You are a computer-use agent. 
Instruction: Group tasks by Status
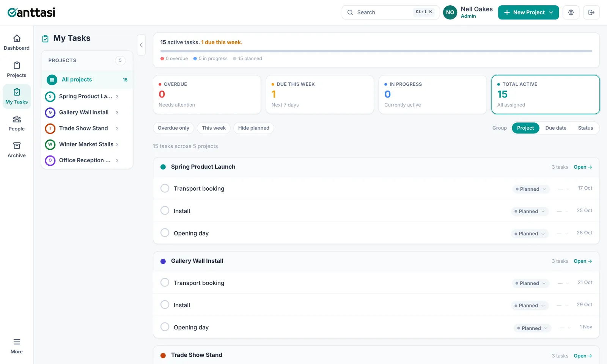tap(585, 128)
